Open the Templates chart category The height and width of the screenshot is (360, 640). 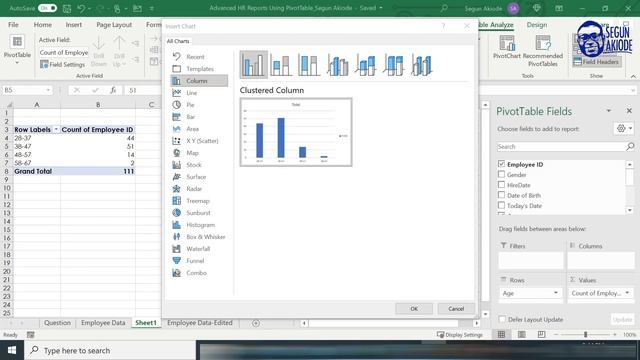199,69
